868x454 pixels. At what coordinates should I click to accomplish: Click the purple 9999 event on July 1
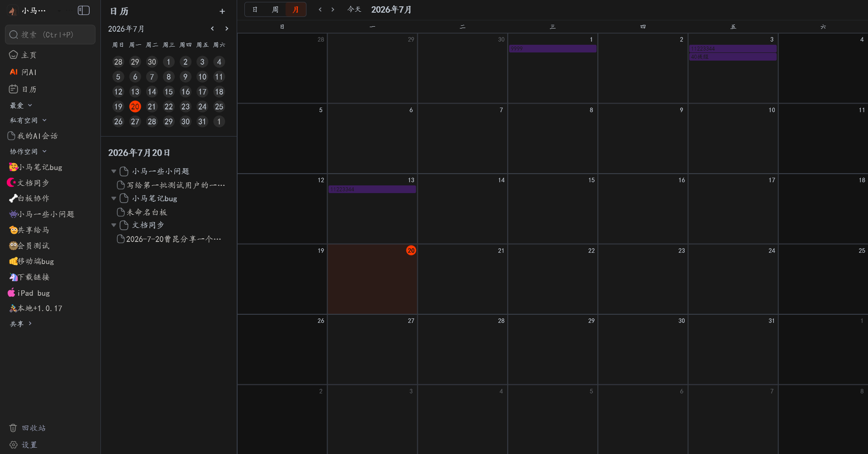coord(553,48)
